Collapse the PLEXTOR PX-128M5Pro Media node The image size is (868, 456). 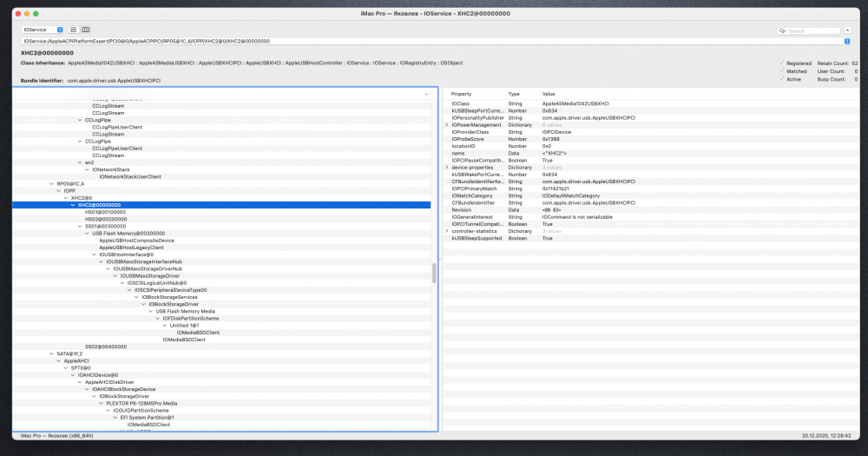click(101, 403)
